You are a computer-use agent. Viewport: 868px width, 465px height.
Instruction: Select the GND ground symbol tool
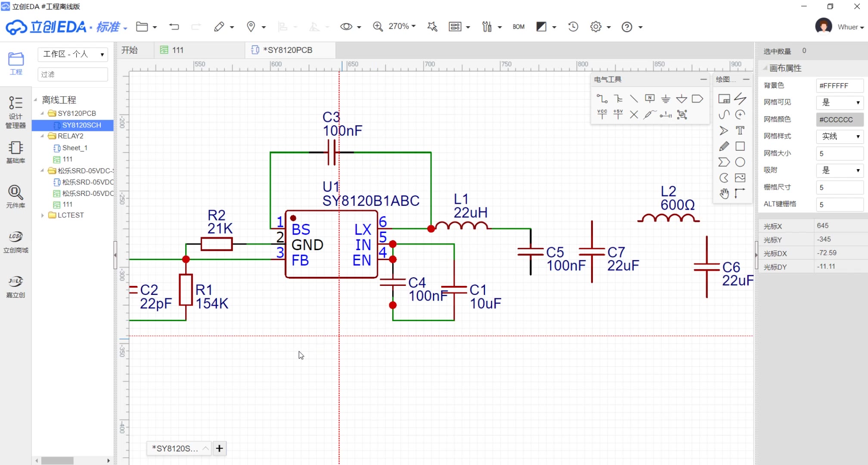pyautogui.click(x=666, y=99)
